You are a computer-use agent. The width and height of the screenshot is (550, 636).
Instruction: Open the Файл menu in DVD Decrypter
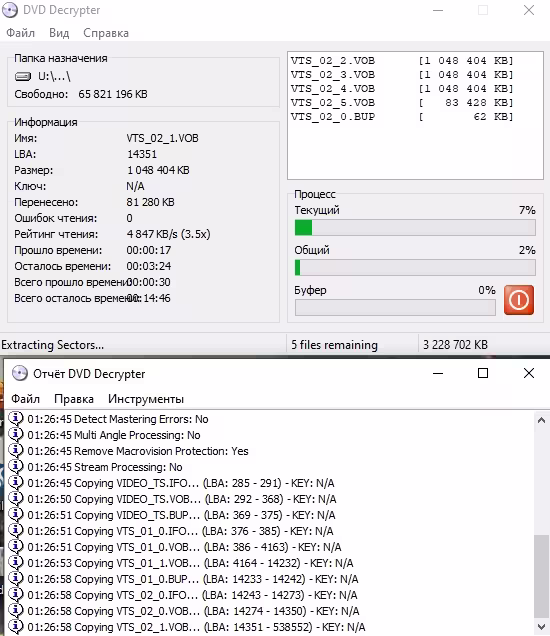[20, 33]
